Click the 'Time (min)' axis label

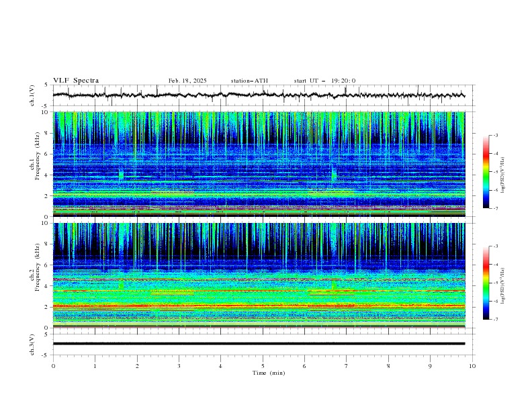pyautogui.click(x=269, y=373)
